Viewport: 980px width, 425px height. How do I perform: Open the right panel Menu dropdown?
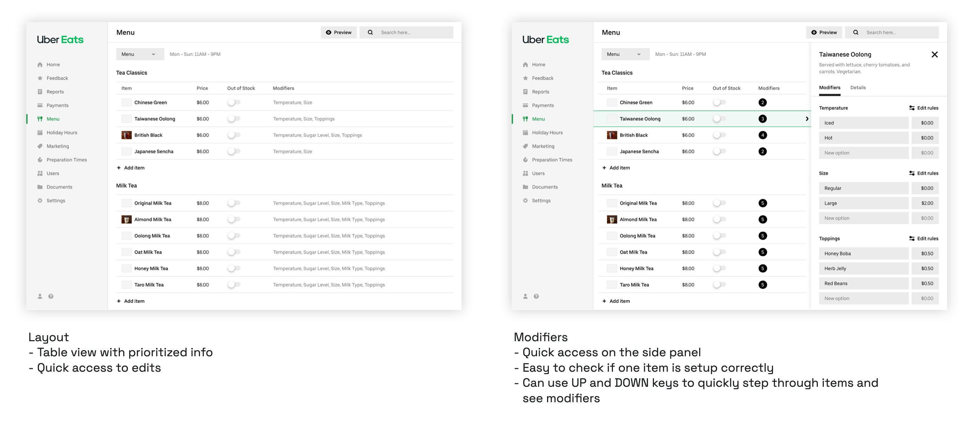coord(625,54)
